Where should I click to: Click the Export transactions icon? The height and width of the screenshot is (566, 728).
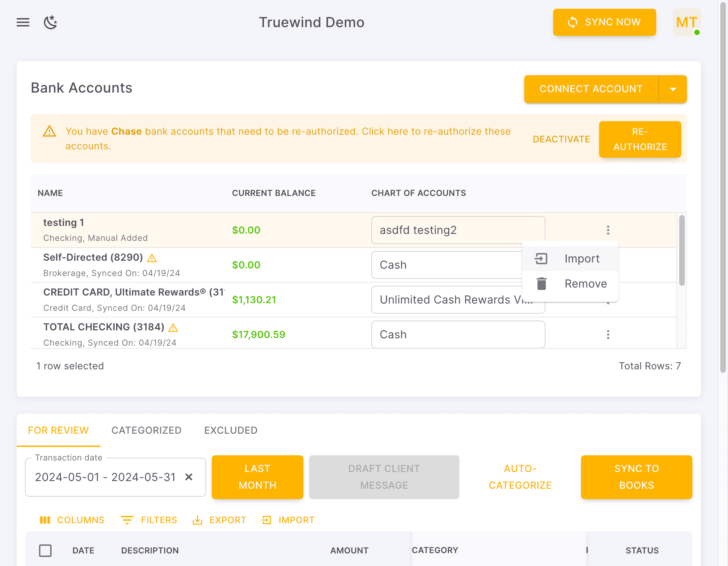(x=198, y=520)
